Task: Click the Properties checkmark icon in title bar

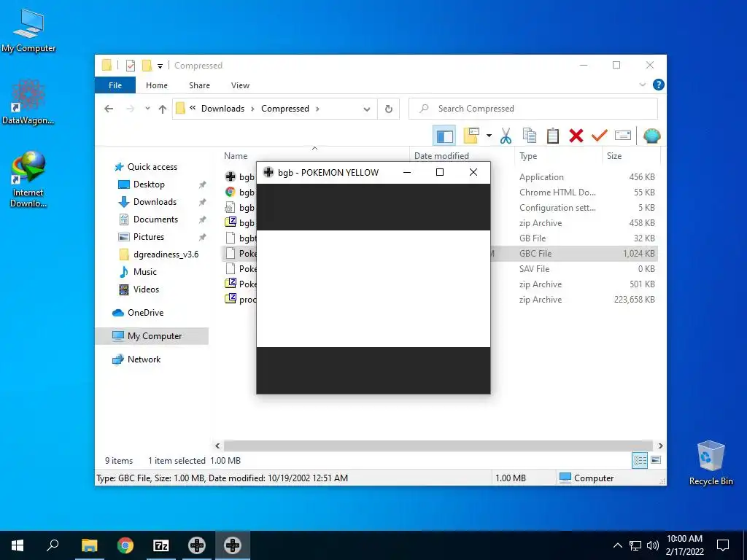Action: tap(131, 66)
